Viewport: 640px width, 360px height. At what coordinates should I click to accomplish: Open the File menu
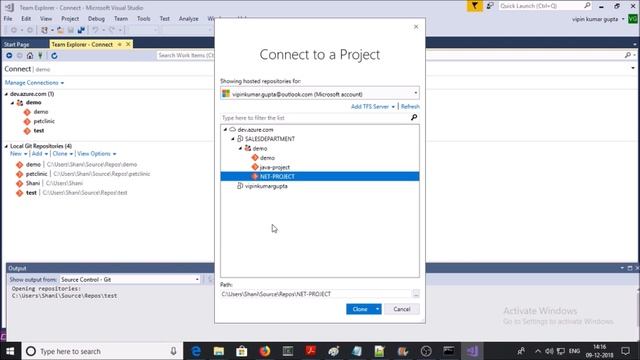click(x=8, y=18)
